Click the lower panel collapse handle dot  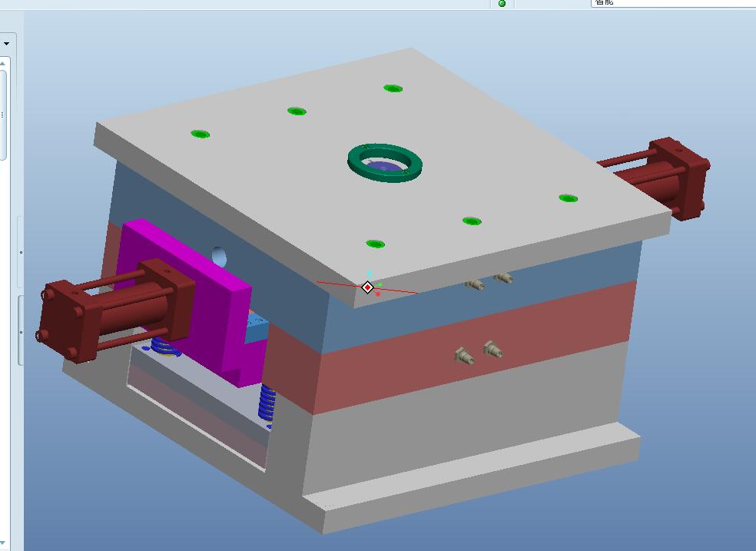pos(21,332)
